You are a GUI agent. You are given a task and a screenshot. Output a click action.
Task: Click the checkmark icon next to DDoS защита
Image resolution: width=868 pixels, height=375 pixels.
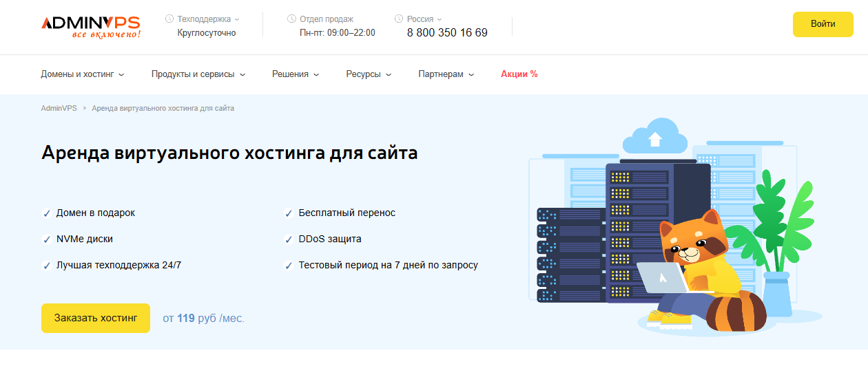coord(289,239)
